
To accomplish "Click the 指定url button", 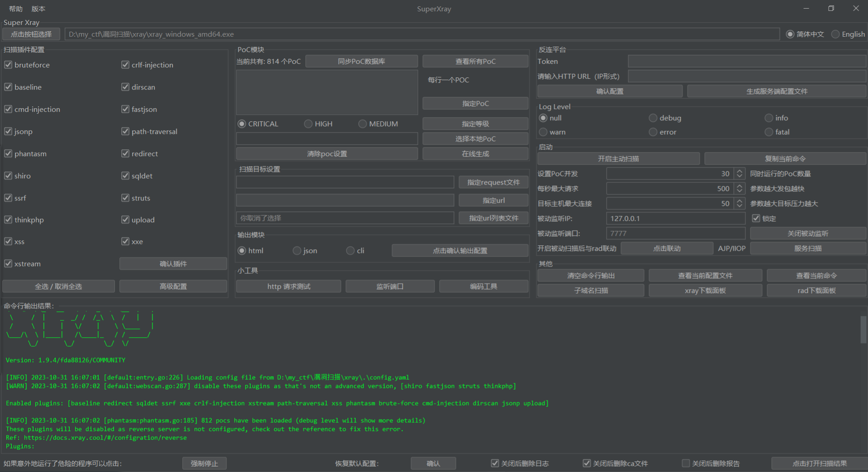I will (493, 200).
